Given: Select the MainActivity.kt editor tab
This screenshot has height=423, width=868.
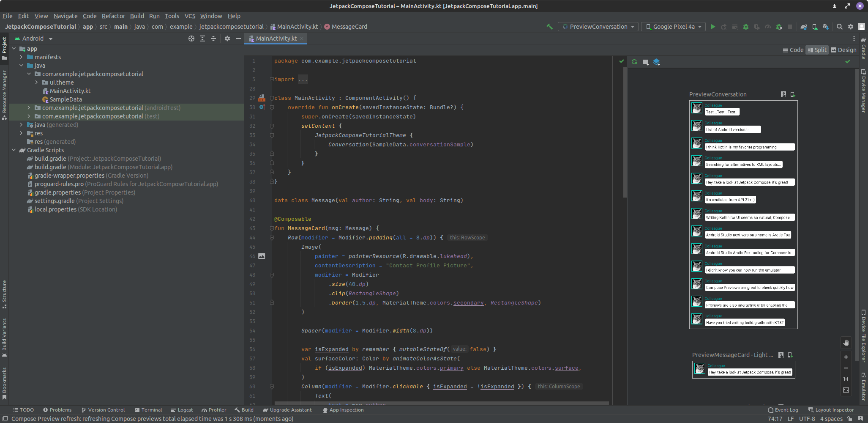Looking at the screenshot, I should click(x=276, y=38).
